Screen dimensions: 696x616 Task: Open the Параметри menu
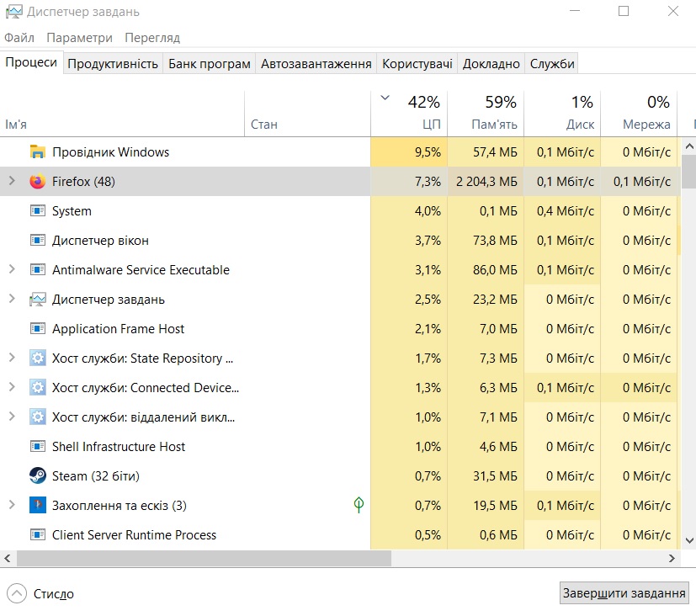[79, 38]
